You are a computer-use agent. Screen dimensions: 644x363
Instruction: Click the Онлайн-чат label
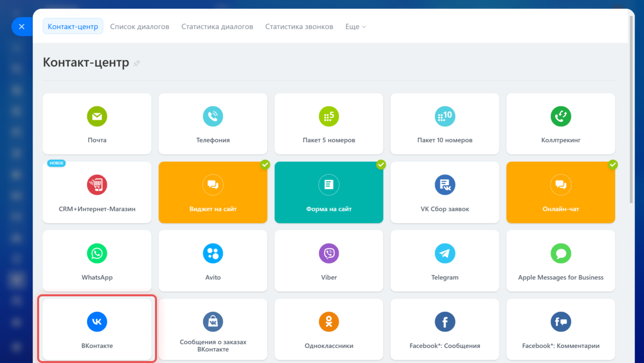[561, 209]
